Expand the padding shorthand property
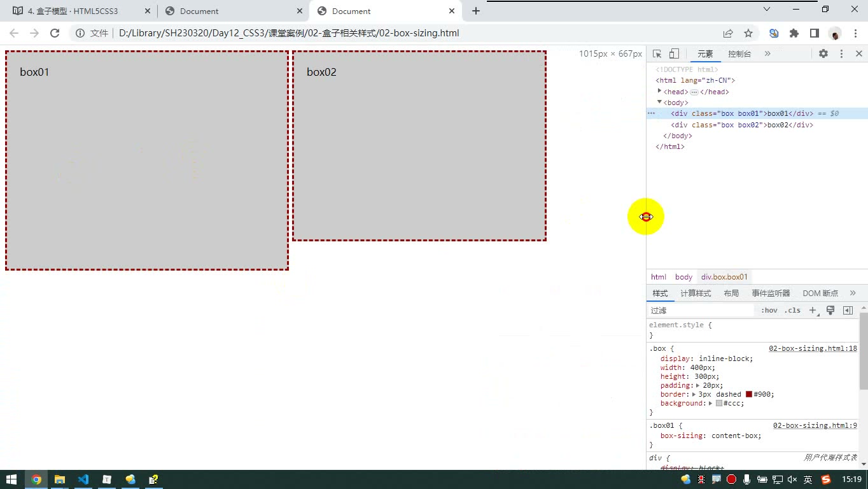This screenshot has width=868, height=489. pos(698,385)
